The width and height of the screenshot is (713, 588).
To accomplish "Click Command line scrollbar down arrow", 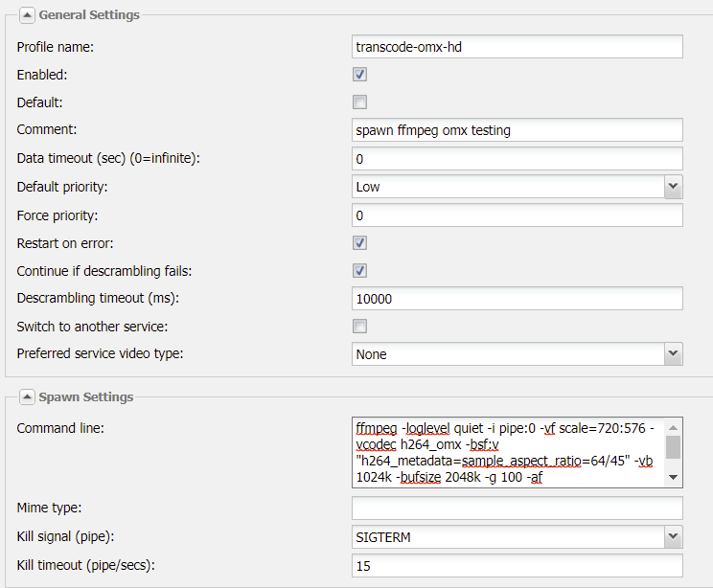I will pos(674,478).
